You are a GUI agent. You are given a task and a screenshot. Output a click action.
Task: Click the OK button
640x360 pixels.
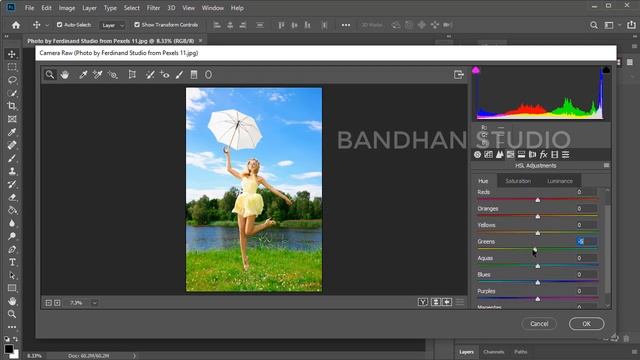pyautogui.click(x=587, y=324)
